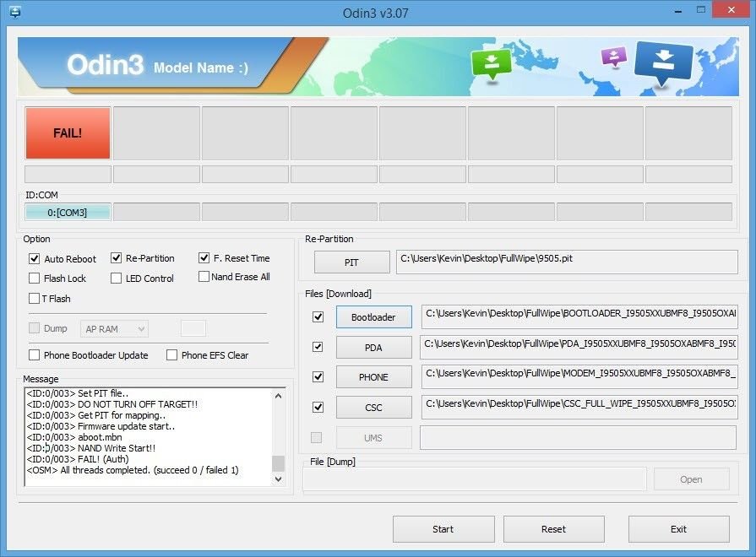The image size is (756, 557).
Task: Click the message log scroll up arrow
Action: 278,396
